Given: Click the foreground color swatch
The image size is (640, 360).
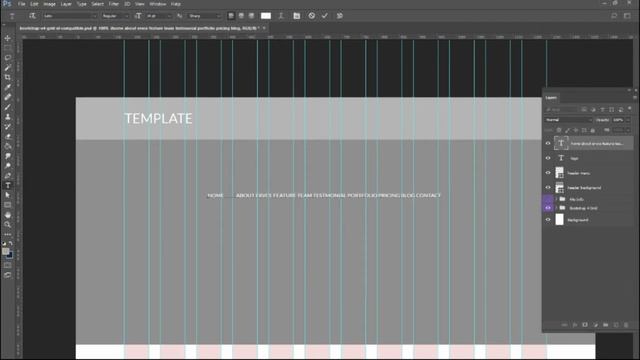Looking at the screenshot, I should [x=5, y=251].
